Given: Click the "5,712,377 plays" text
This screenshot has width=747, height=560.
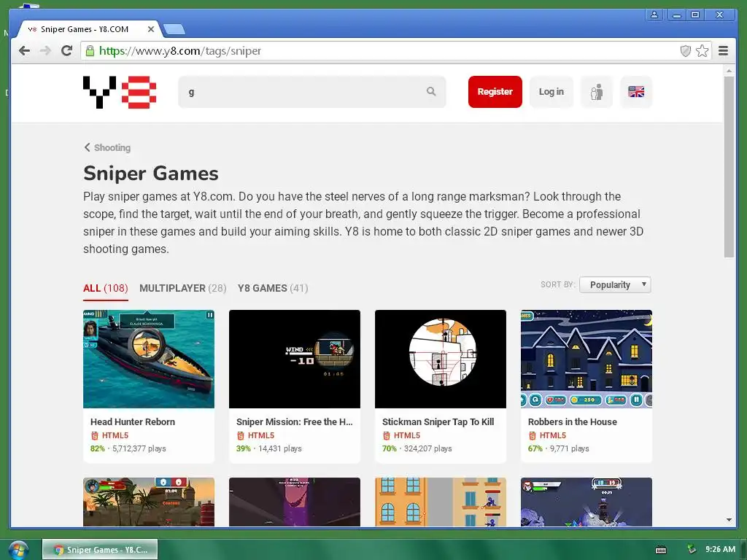Looking at the screenshot, I should pos(139,448).
